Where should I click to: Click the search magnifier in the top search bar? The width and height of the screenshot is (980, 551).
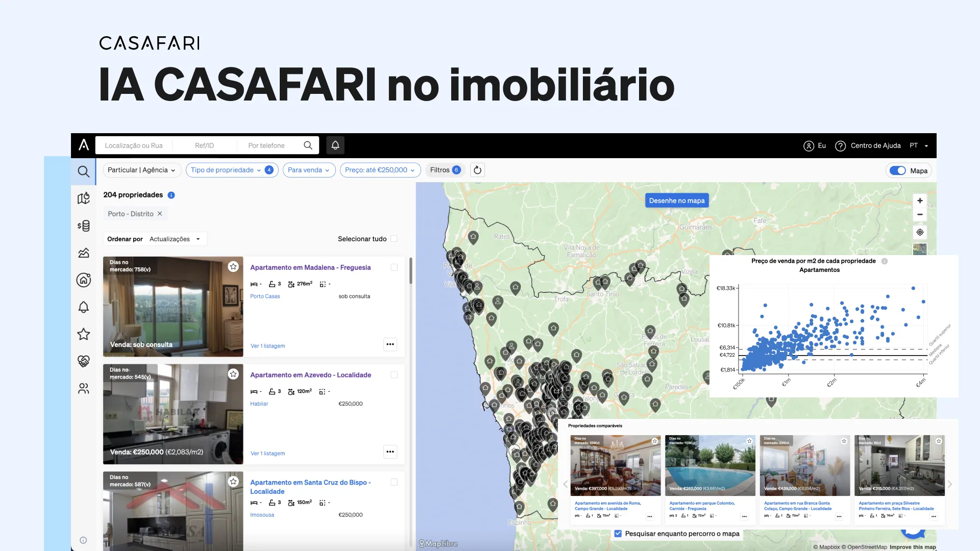308,145
